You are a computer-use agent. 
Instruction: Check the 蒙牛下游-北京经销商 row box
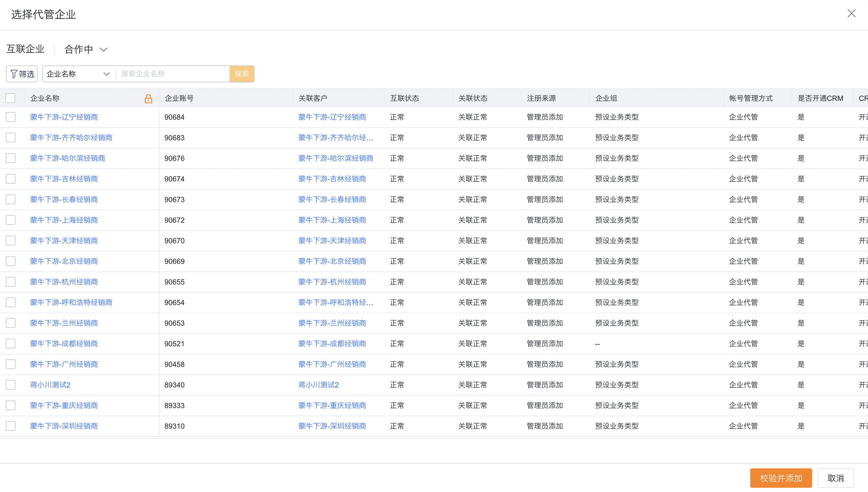(11, 261)
